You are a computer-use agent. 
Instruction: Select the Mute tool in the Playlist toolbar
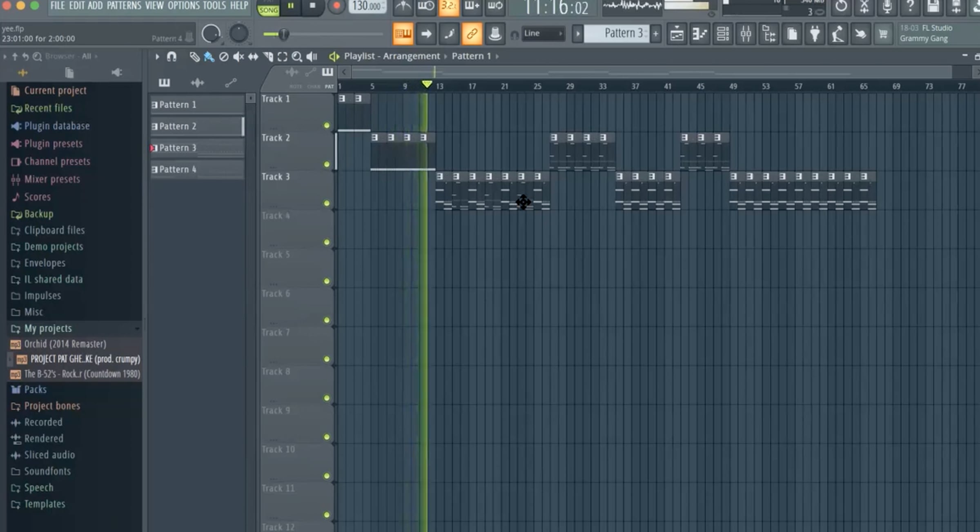(x=238, y=57)
